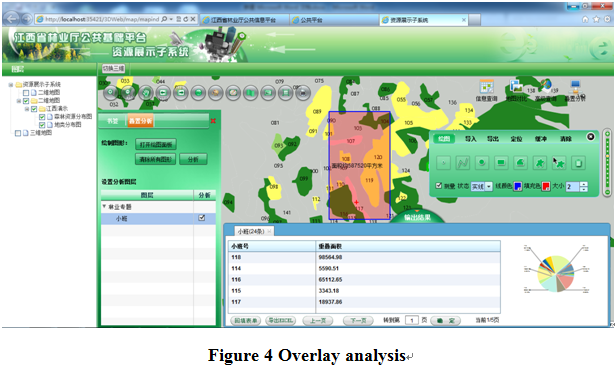
Task: Activate the pan hand map tool
Action: pyautogui.click(x=146, y=93)
